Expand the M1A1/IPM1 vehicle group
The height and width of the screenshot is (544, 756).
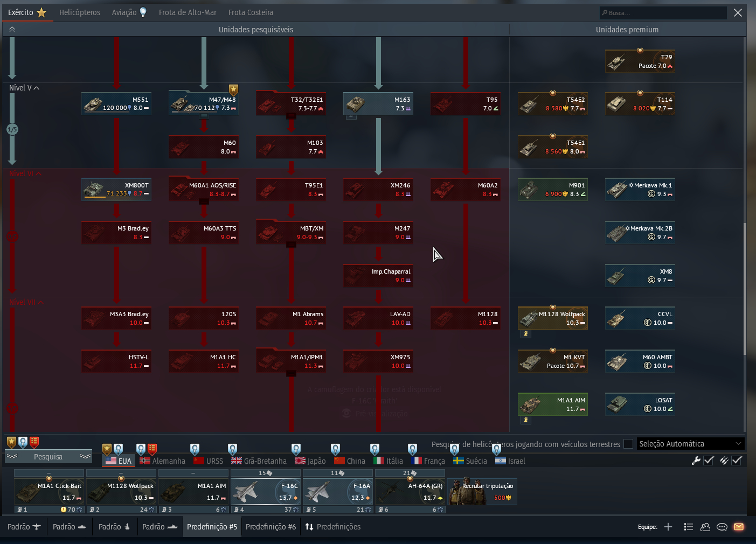coord(291,361)
